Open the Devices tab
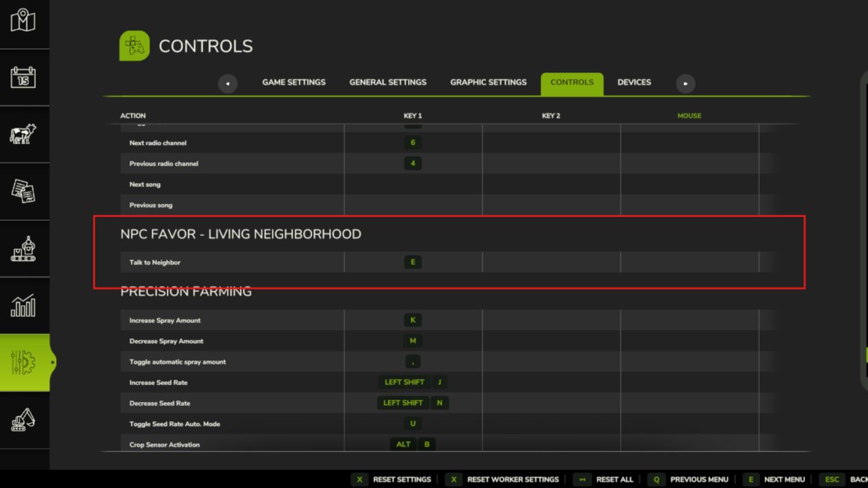The image size is (868, 488). (x=634, y=83)
